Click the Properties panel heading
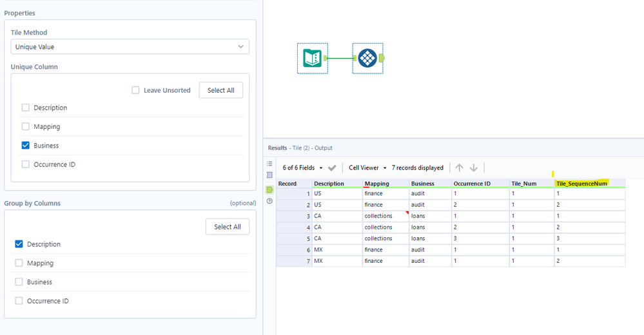644x335 pixels. tap(20, 13)
